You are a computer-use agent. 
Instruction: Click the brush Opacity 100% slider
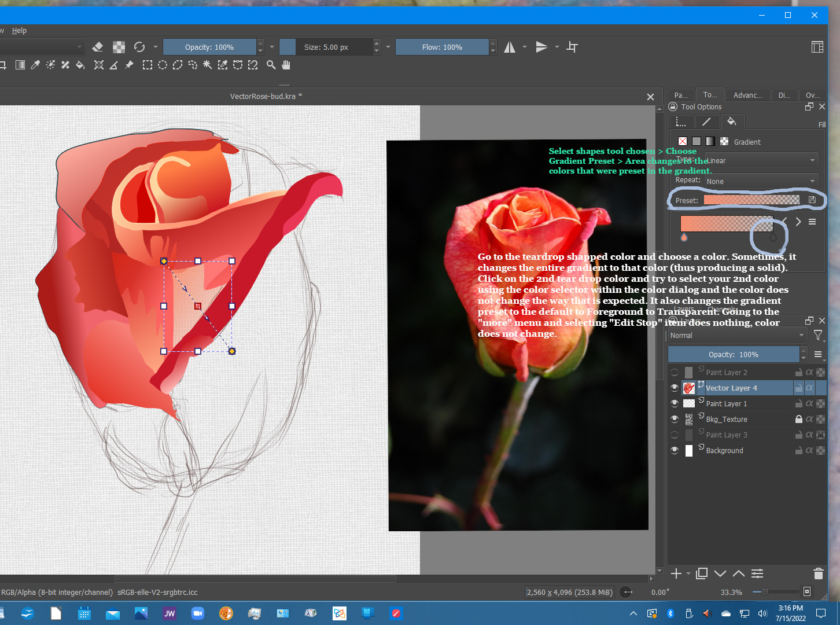[x=209, y=47]
